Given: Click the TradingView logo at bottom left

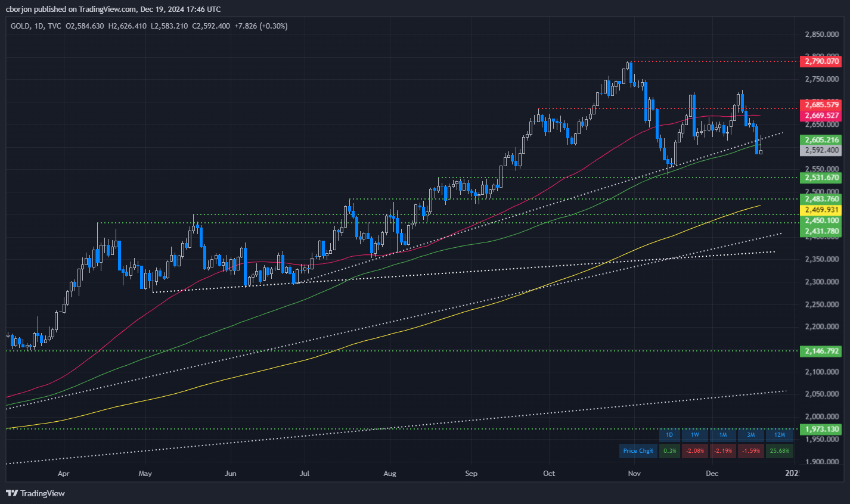Looking at the screenshot, I should point(35,493).
